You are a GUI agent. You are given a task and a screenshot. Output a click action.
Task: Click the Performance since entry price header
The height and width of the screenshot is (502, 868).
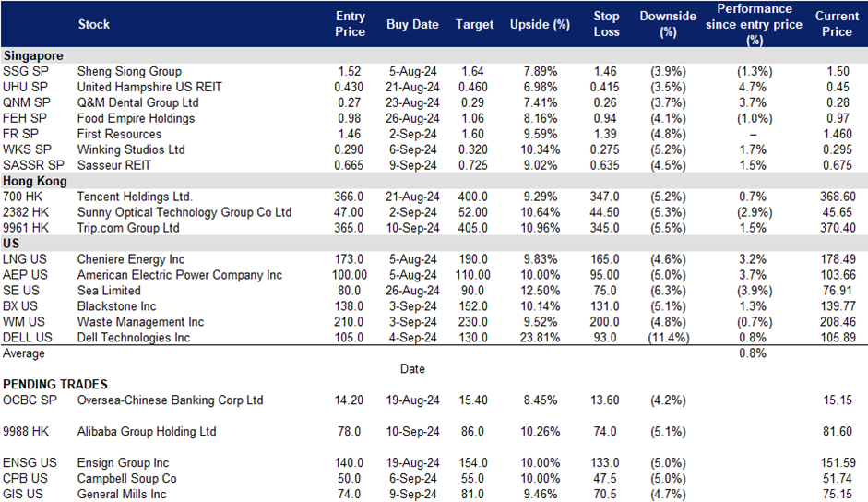click(x=754, y=24)
